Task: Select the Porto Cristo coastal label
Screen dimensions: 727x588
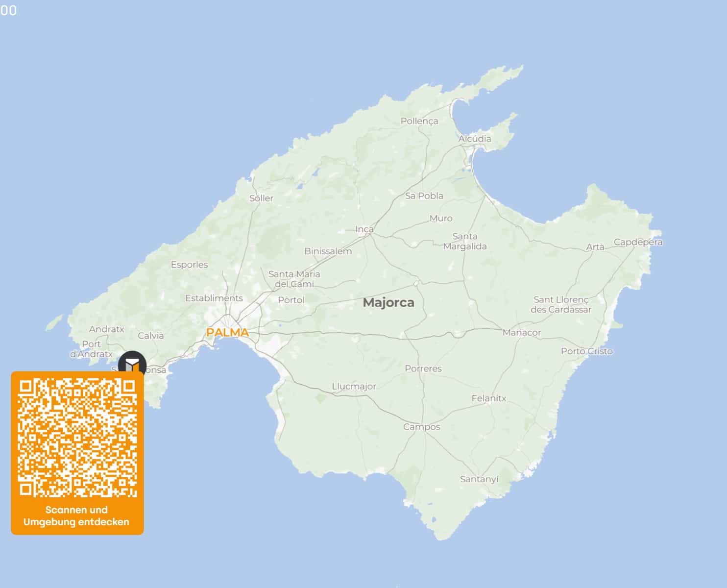Action: 586,351
